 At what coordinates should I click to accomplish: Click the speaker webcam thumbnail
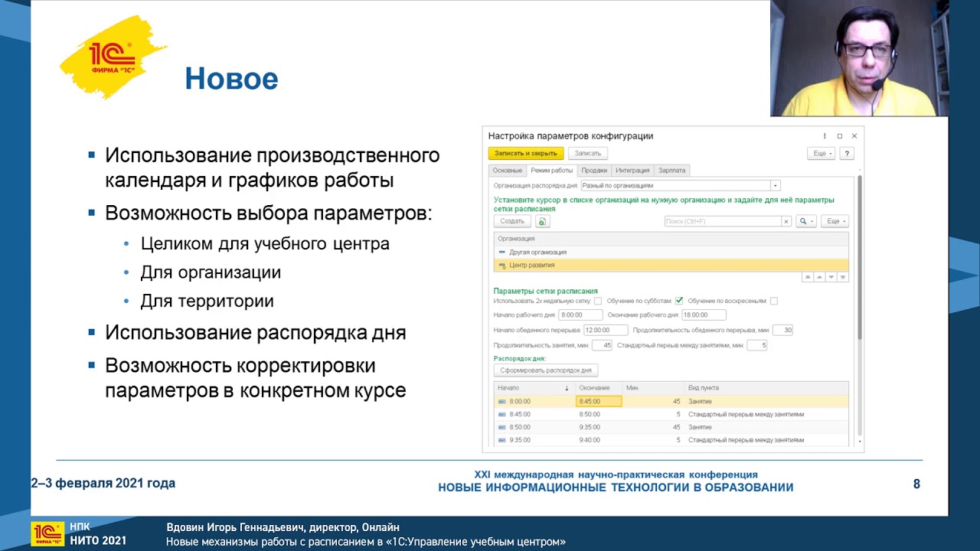coord(860,58)
